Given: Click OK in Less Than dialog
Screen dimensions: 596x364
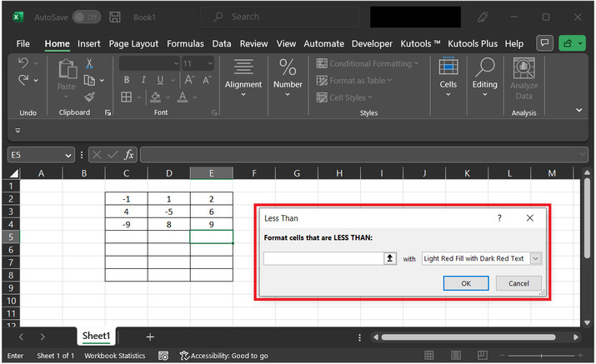Looking at the screenshot, I should (466, 283).
